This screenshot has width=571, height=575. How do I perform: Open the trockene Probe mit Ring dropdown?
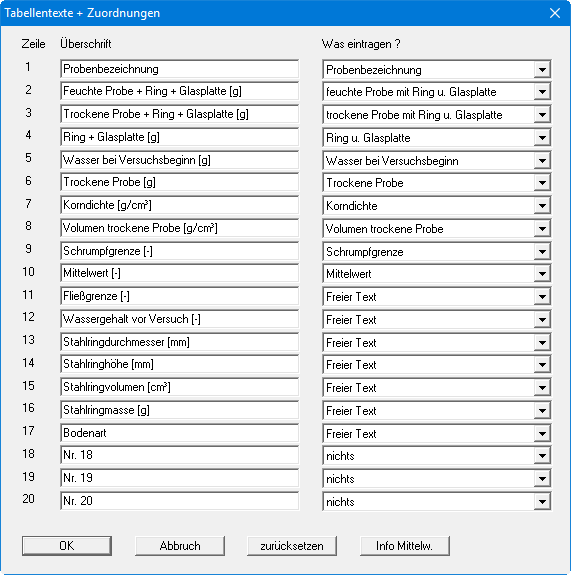click(542, 115)
